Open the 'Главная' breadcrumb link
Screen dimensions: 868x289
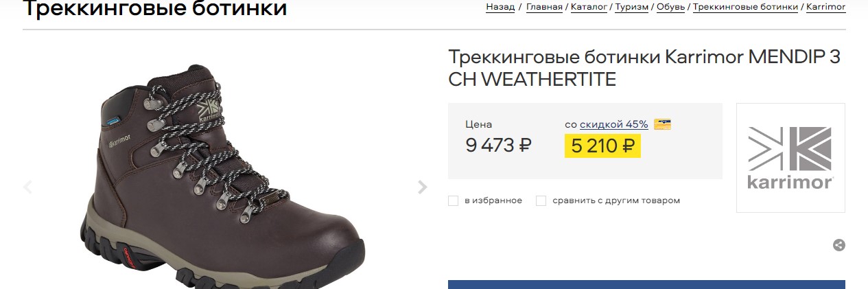[544, 7]
